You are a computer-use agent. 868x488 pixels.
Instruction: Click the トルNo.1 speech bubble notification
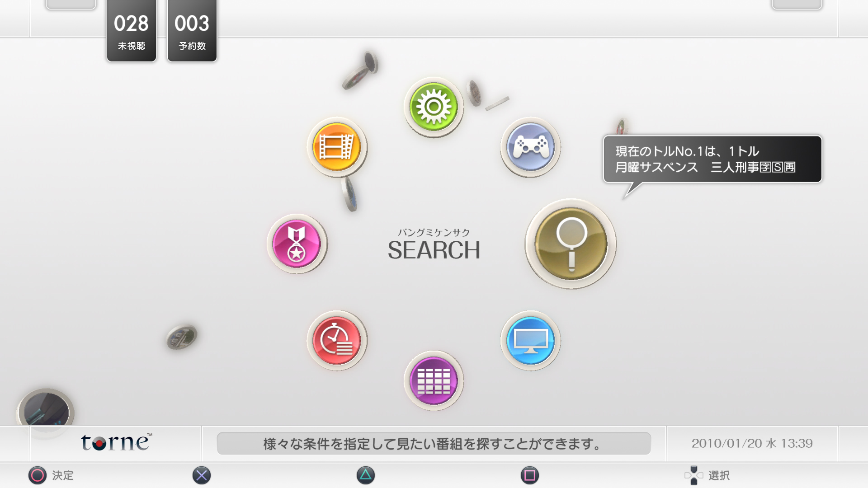[x=712, y=159]
